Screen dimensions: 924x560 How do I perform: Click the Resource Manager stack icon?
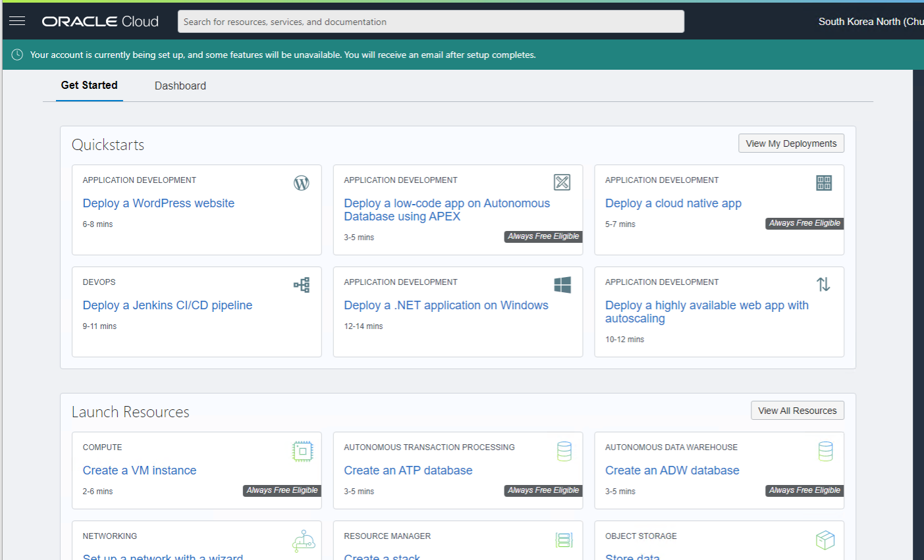(564, 541)
